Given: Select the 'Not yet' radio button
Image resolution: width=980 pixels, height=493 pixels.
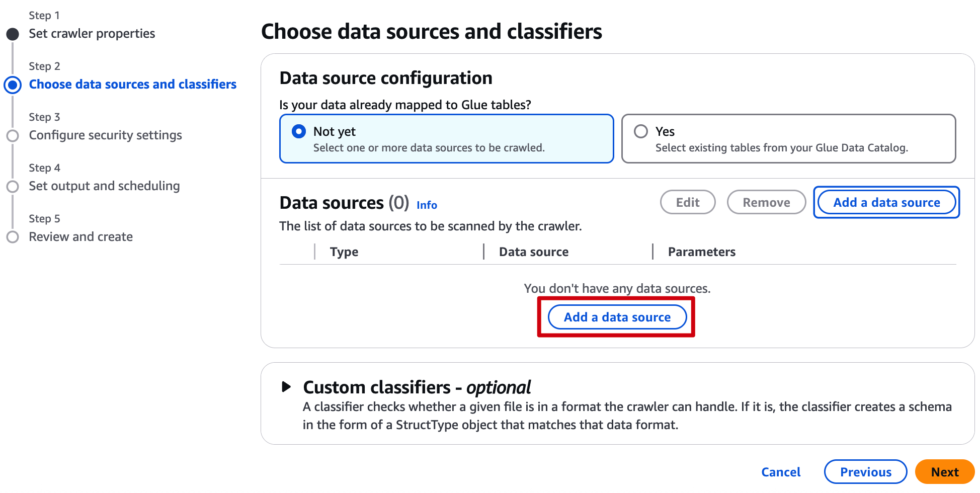Looking at the screenshot, I should 299,131.
